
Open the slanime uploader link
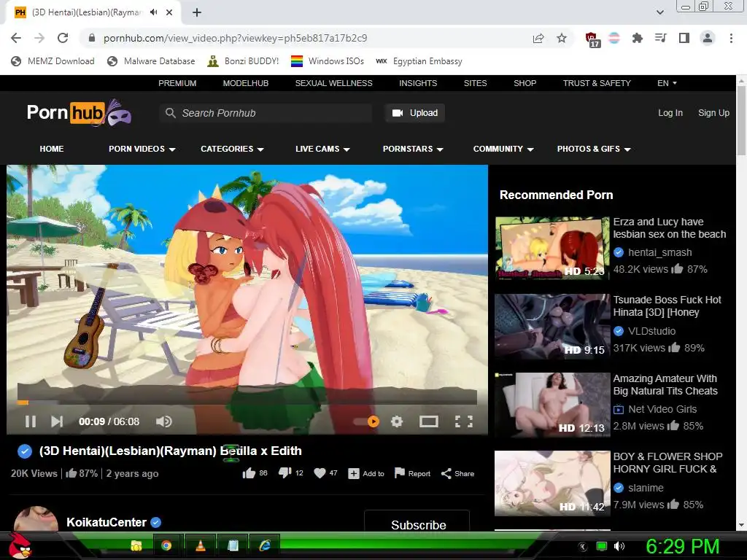pos(646,488)
